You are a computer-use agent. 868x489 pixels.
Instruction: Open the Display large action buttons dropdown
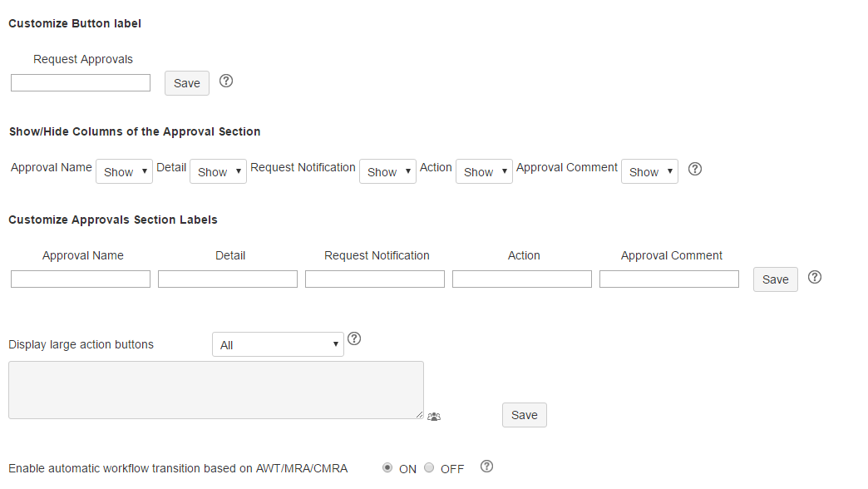click(278, 344)
